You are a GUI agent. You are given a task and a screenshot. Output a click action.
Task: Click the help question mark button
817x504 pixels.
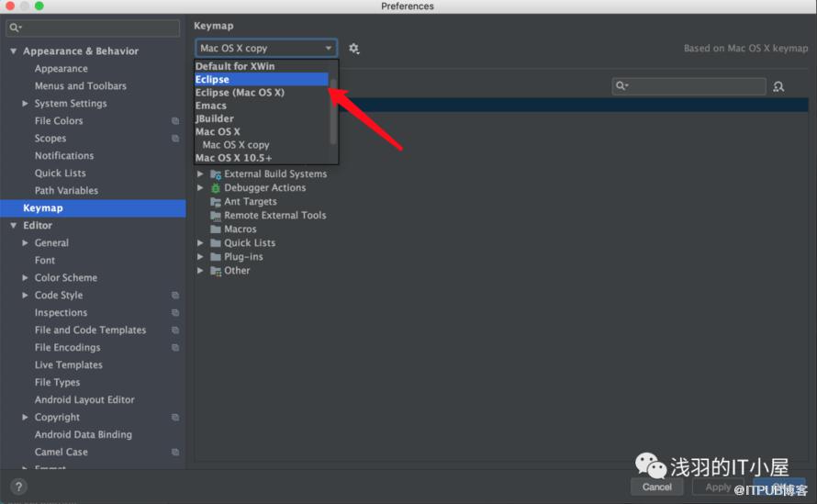pyautogui.click(x=18, y=487)
